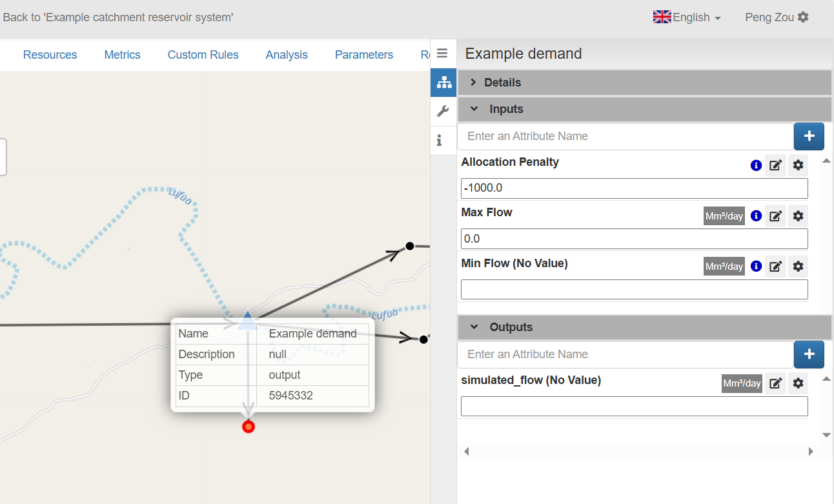The height and width of the screenshot is (504, 834).
Task: Select the red node on the map
Action: [249, 427]
